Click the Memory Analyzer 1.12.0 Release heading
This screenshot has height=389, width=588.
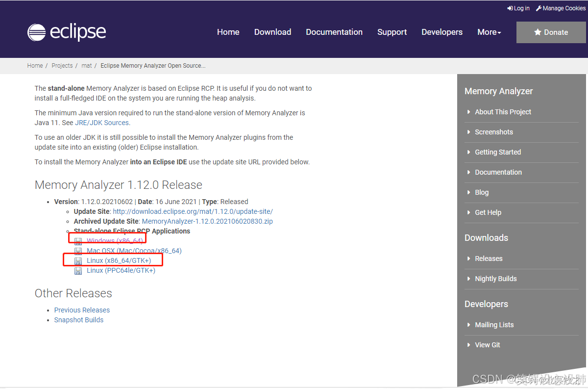[x=119, y=185]
